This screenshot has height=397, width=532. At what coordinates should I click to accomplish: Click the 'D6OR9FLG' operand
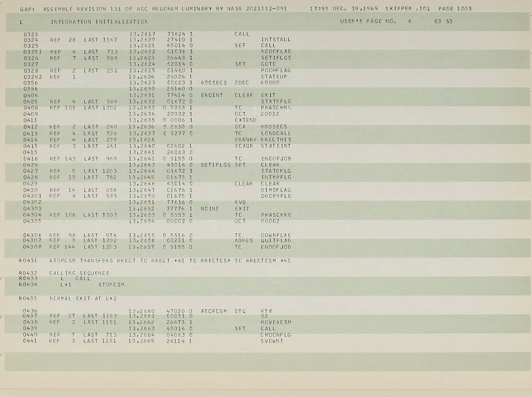(276, 196)
